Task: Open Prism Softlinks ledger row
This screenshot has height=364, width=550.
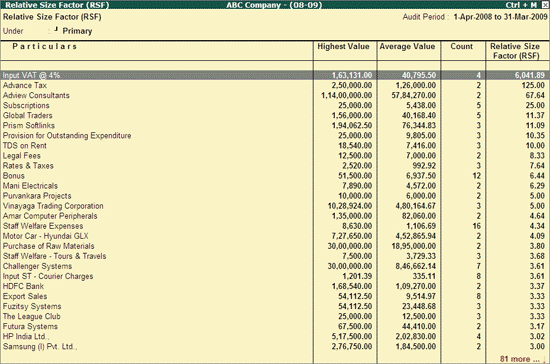Action: [x=275, y=126]
